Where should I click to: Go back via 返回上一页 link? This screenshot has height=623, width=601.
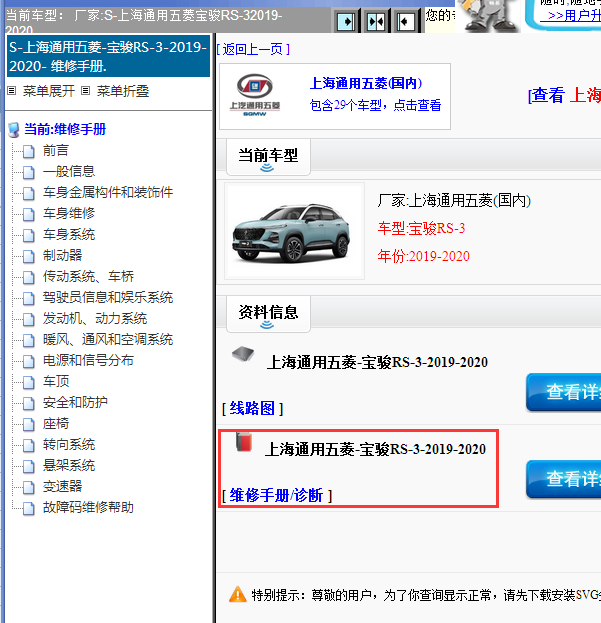pyautogui.click(x=253, y=49)
